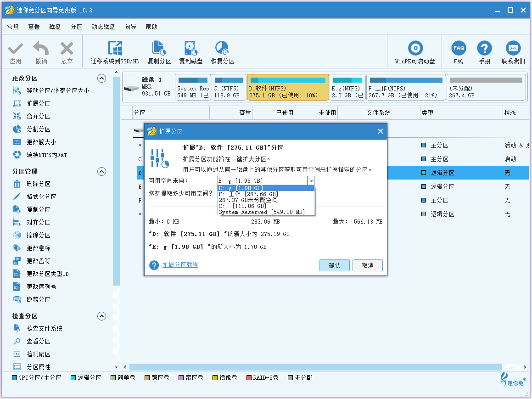Open the 常规 menu

tap(13, 27)
